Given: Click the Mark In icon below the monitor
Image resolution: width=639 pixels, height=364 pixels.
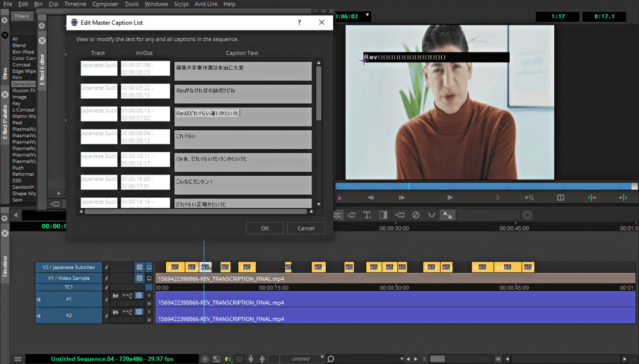Looking at the screenshot, I should pyautogui.click(x=591, y=198).
